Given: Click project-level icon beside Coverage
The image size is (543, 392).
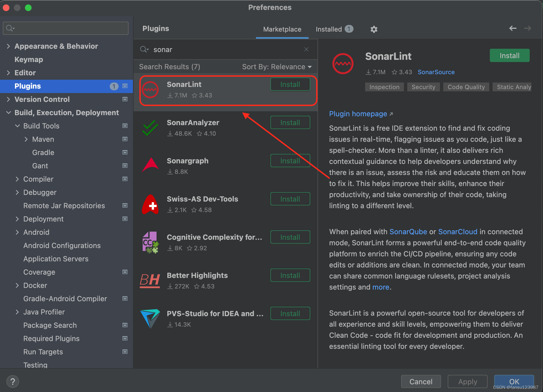Looking at the screenshot, I should 125,272.
